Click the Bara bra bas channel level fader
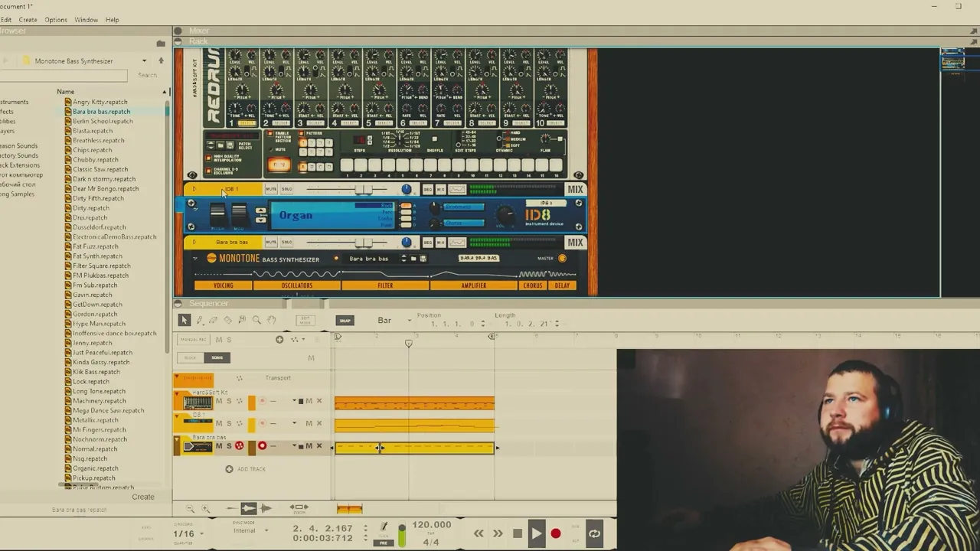The height and width of the screenshot is (551, 980). tap(364, 242)
